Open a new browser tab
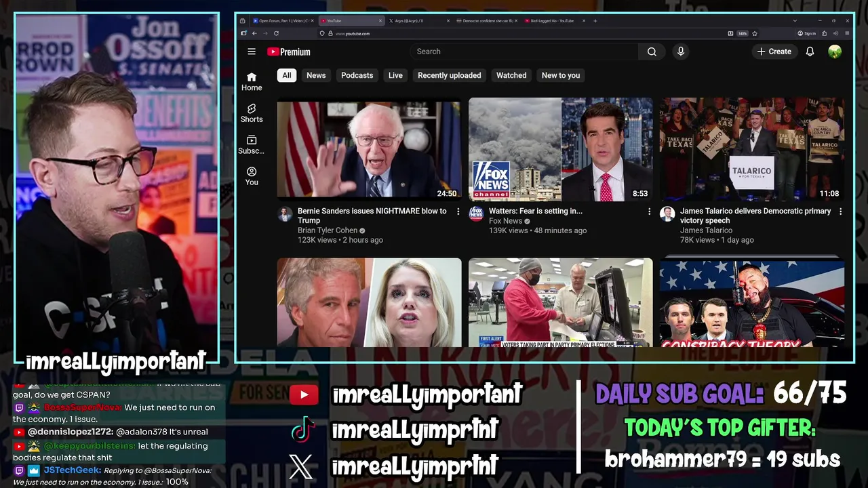The width and height of the screenshot is (868, 488). [595, 21]
